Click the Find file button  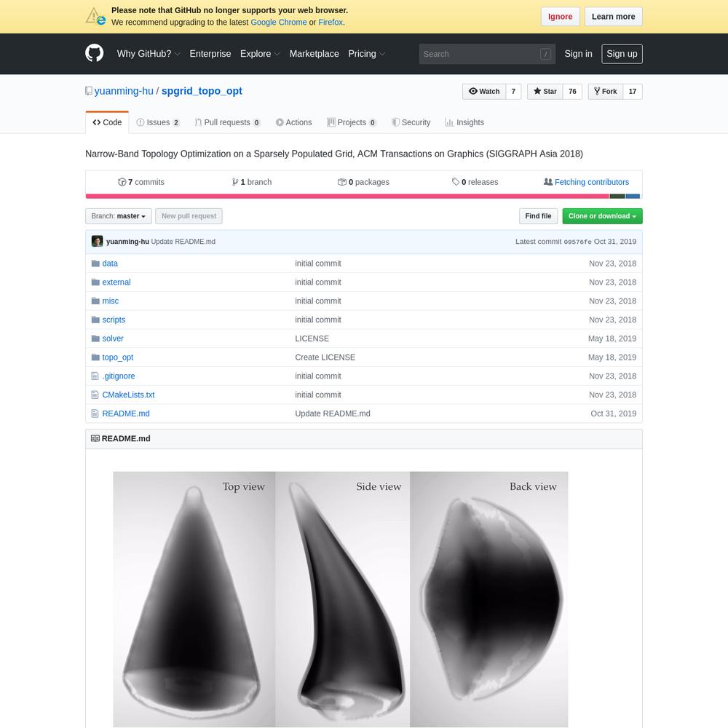coord(538,216)
